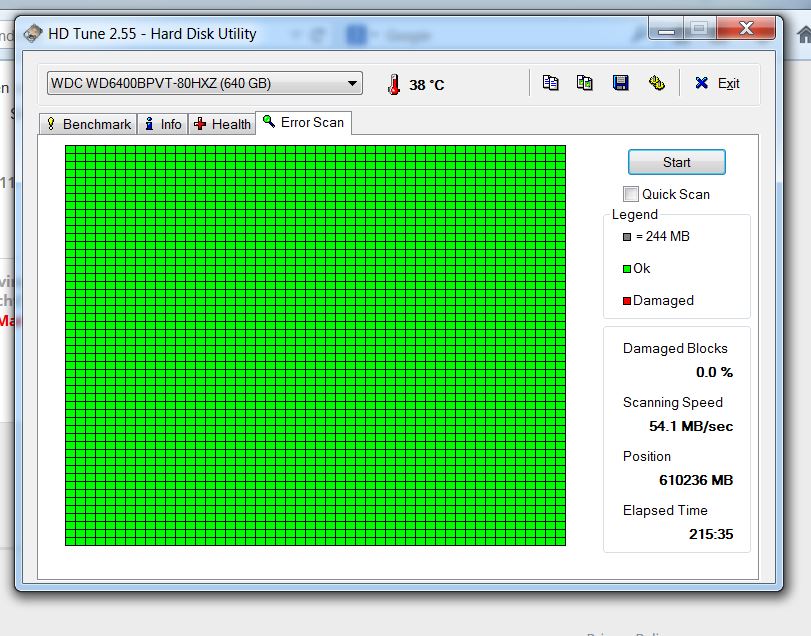Click the '610236 MB' position value
The width and height of the screenshot is (811, 636).
pos(696,480)
